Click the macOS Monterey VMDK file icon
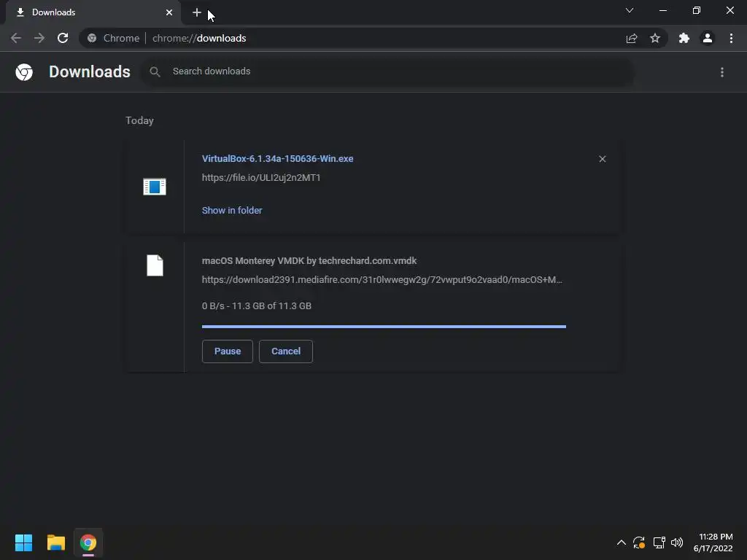 pos(155,265)
